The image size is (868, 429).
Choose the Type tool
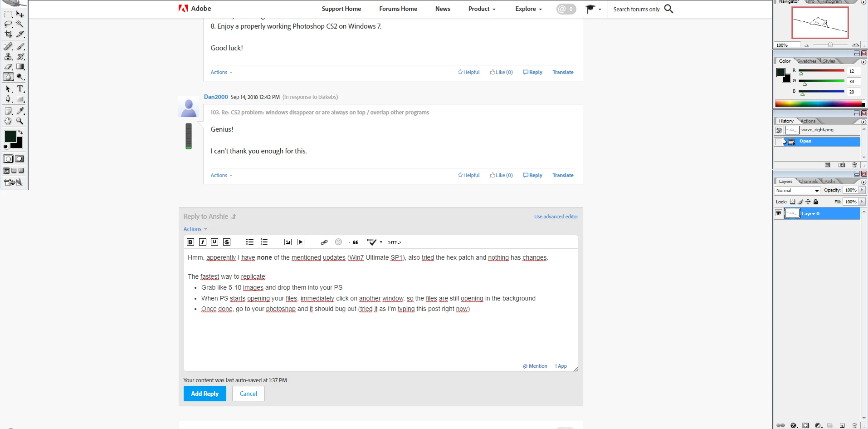click(x=20, y=89)
